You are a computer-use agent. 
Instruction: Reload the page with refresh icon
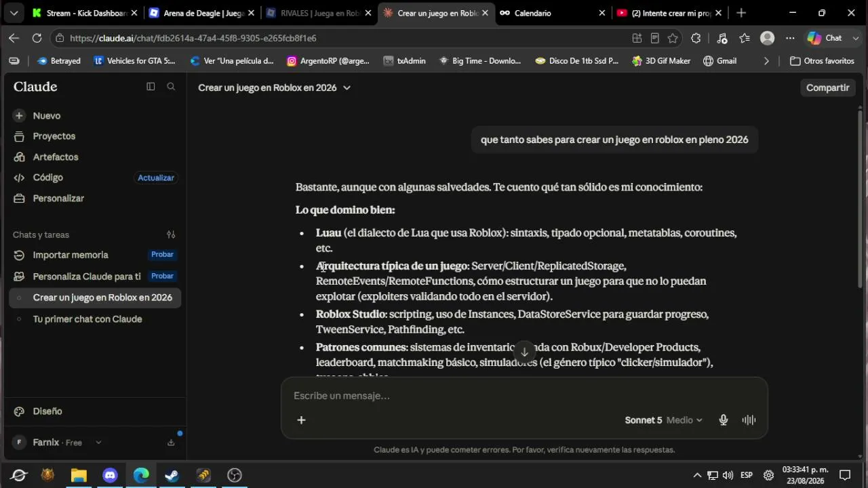(37, 38)
